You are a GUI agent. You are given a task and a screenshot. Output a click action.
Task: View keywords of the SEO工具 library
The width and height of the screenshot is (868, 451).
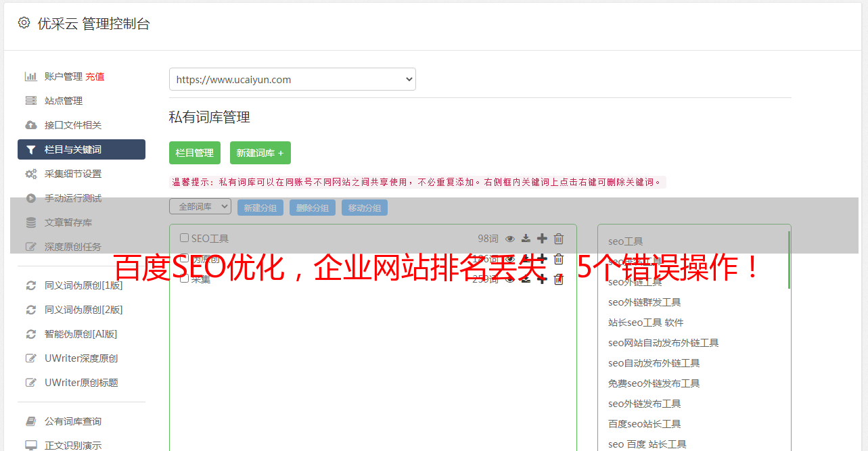510,239
